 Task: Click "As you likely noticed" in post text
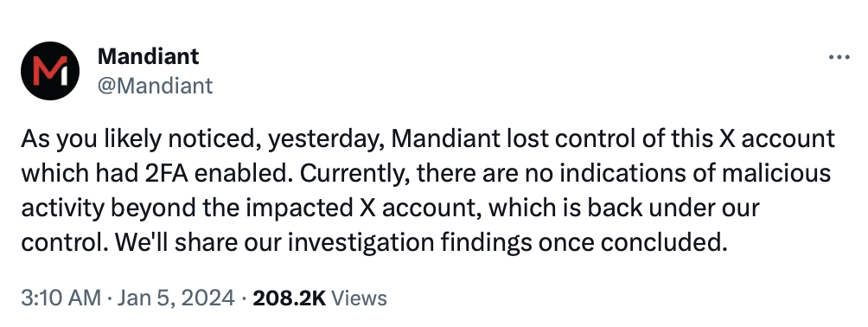(141, 139)
